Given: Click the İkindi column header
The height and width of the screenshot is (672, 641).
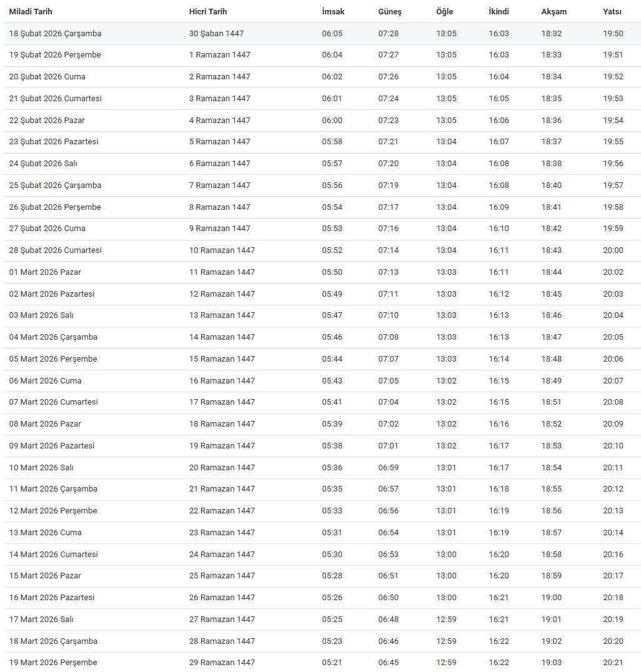Looking at the screenshot, I should click(x=499, y=12).
